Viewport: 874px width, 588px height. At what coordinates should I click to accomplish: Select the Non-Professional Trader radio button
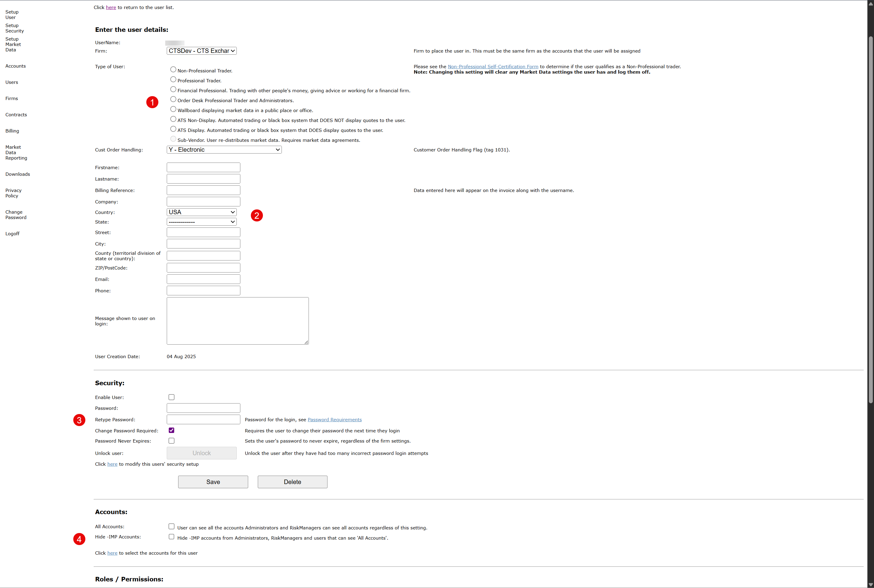(x=173, y=69)
